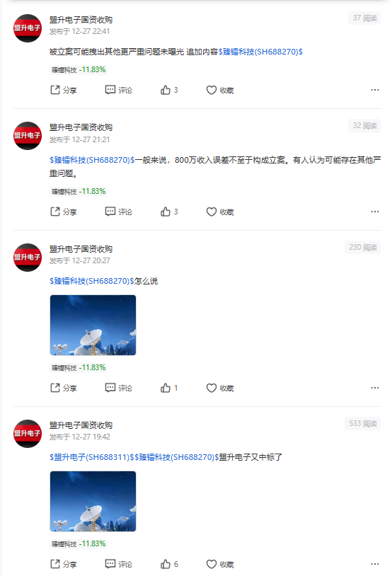Image resolution: width=392 pixels, height=576 pixels.
Task: Favorite the 20:27 怎么说 post
Action: pyautogui.click(x=219, y=388)
